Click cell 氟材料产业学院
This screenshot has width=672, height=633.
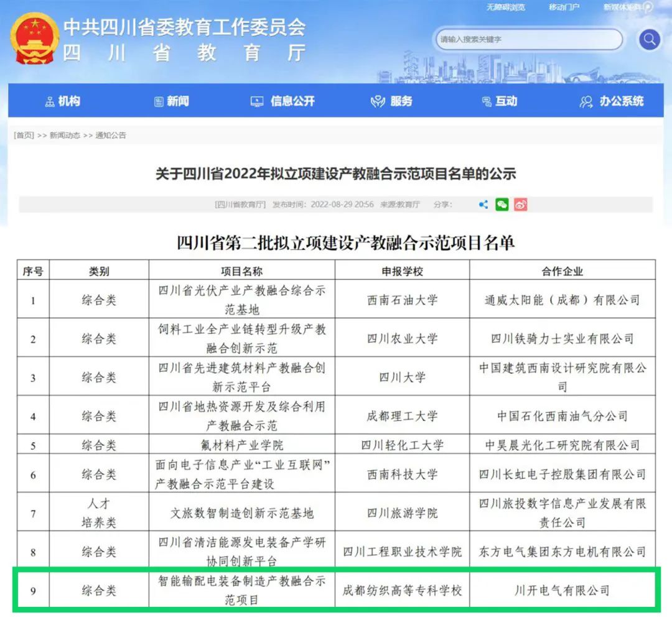tap(241, 445)
